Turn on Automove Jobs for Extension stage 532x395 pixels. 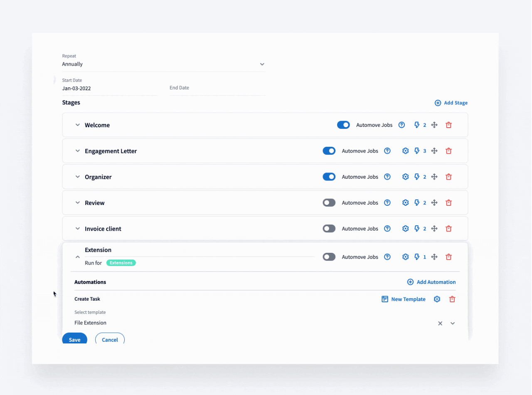pos(329,257)
